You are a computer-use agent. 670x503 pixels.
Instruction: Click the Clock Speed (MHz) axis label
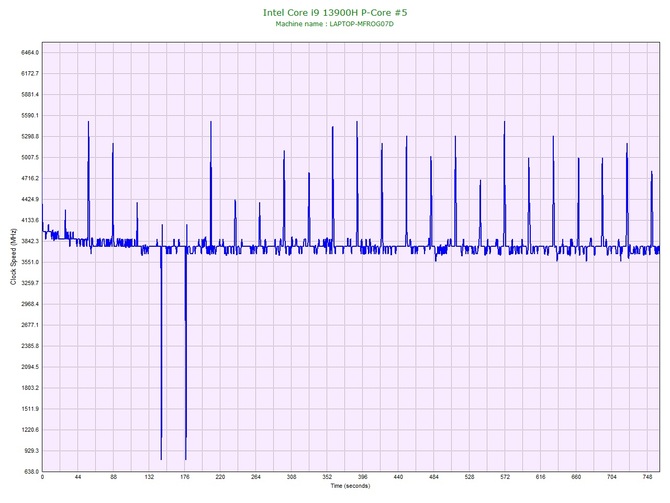pyautogui.click(x=14, y=257)
